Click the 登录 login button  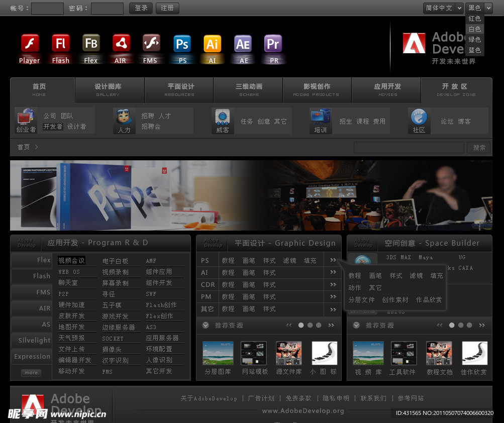pyautogui.click(x=141, y=8)
